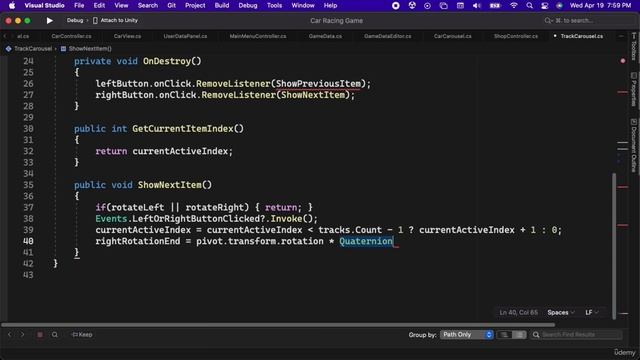
Task: Open the Toolbox side panel
Action: coord(633,47)
